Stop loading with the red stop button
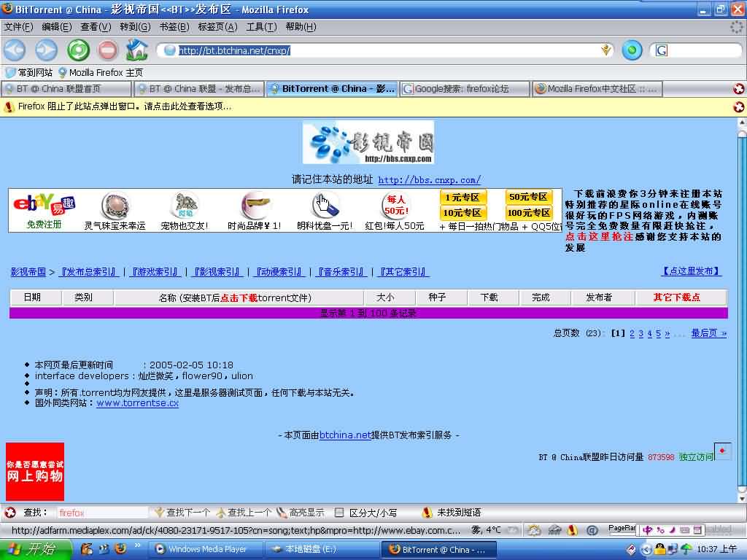 click(x=108, y=50)
